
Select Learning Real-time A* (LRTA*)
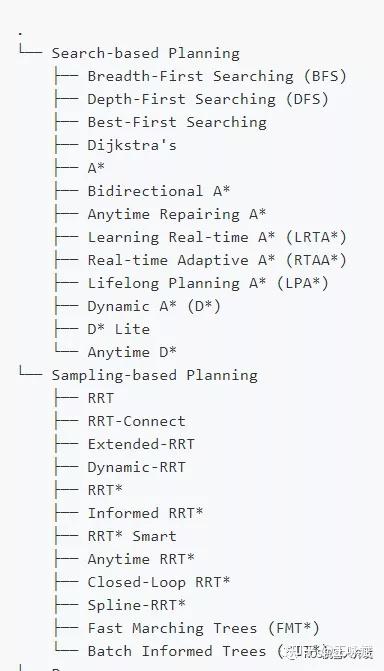(217, 237)
